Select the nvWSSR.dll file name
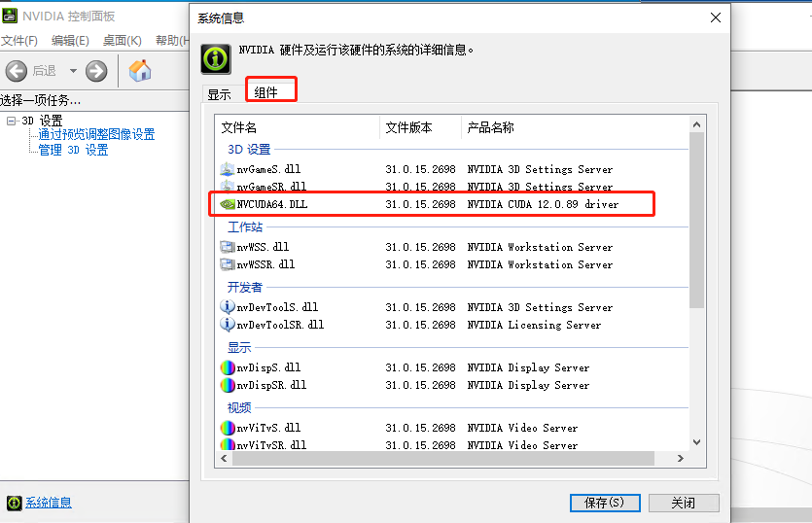812x523 pixels. [x=265, y=264]
